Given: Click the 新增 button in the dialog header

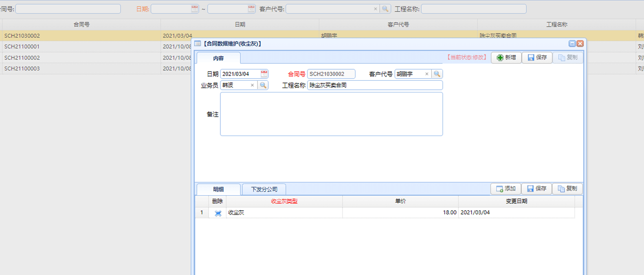Looking at the screenshot, I should pos(506,57).
